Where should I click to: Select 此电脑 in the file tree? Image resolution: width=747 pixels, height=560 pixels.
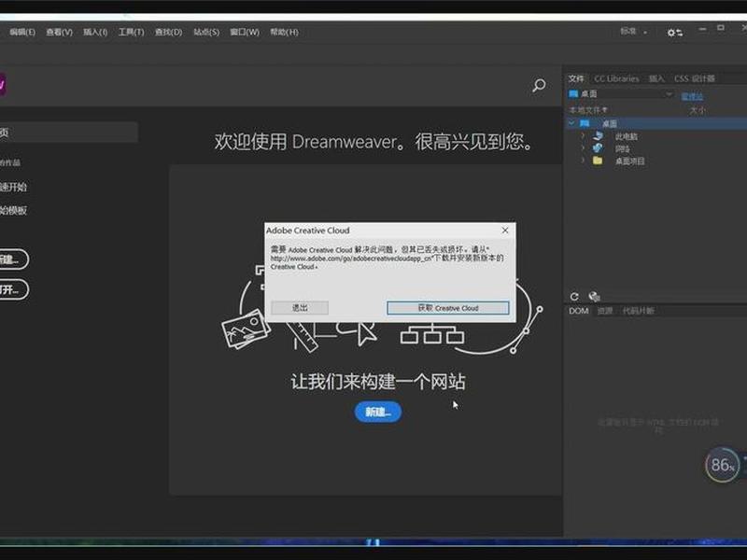pyautogui.click(x=626, y=136)
